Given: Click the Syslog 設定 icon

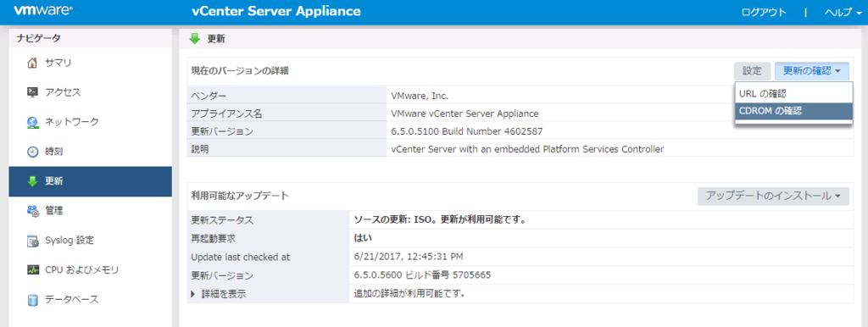Looking at the screenshot, I should 33,241.
